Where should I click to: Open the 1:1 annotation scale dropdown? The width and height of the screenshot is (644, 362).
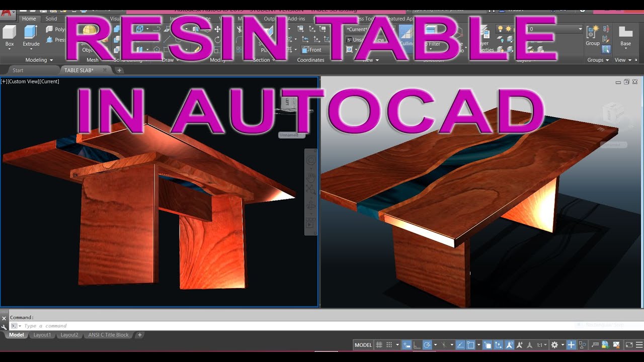[x=542, y=345]
